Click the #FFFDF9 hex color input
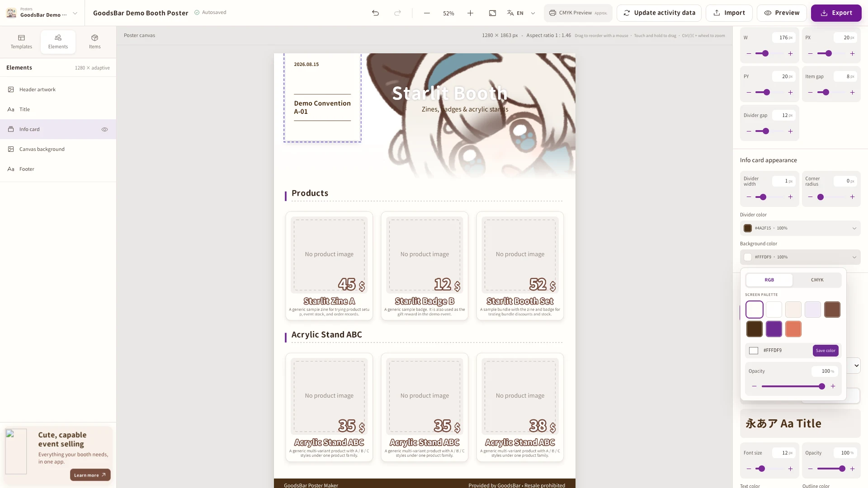This screenshot has width=868, height=488. coord(786,351)
